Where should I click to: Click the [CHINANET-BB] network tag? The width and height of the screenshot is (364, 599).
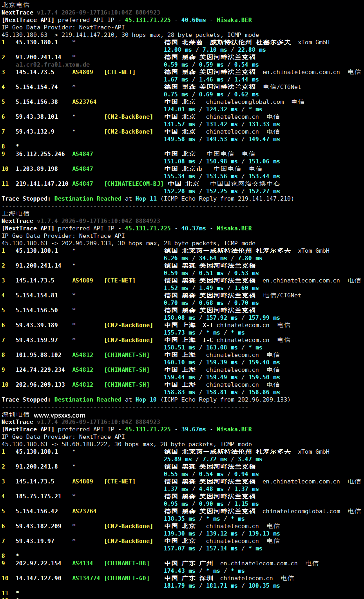[127, 563]
